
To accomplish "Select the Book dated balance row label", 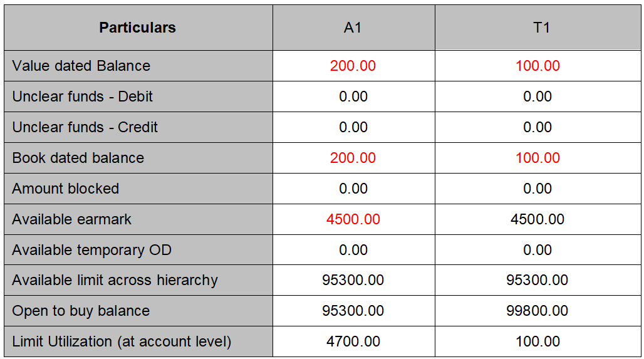I will pyautogui.click(x=78, y=158).
